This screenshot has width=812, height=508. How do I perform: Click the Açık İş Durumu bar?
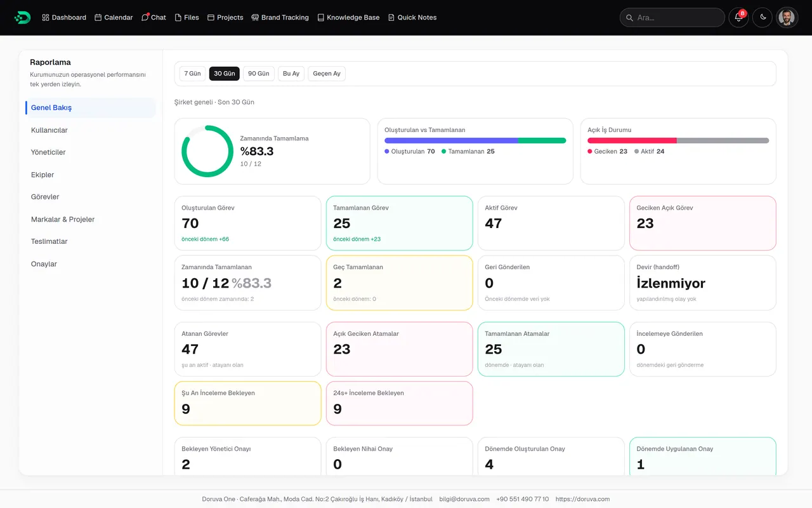pos(678,140)
